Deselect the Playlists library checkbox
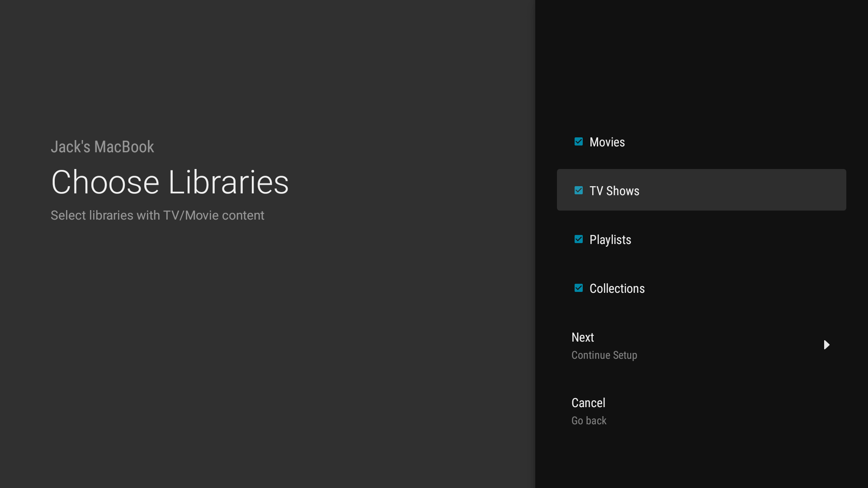This screenshot has height=488, width=868. pos(578,239)
